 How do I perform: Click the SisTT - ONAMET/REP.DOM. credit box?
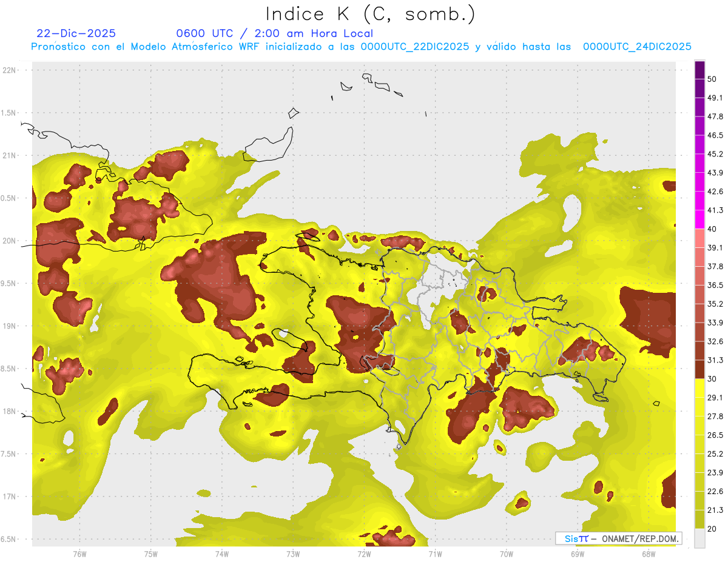point(618,538)
